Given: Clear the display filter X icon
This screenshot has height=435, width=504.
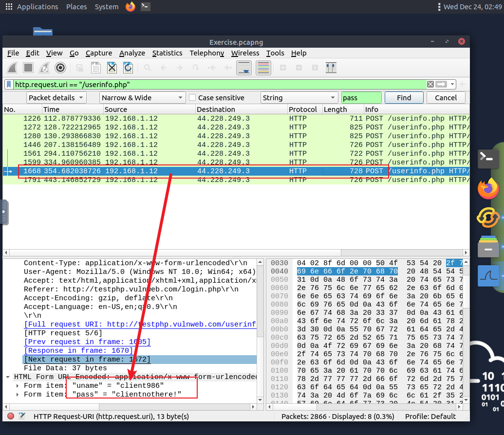Looking at the screenshot, I should tap(430, 85).
